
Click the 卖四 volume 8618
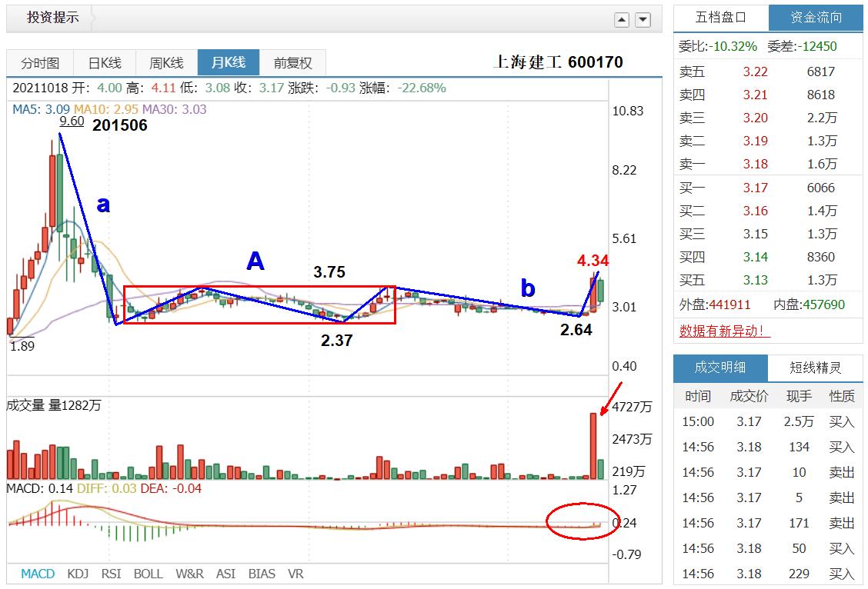click(x=820, y=95)
